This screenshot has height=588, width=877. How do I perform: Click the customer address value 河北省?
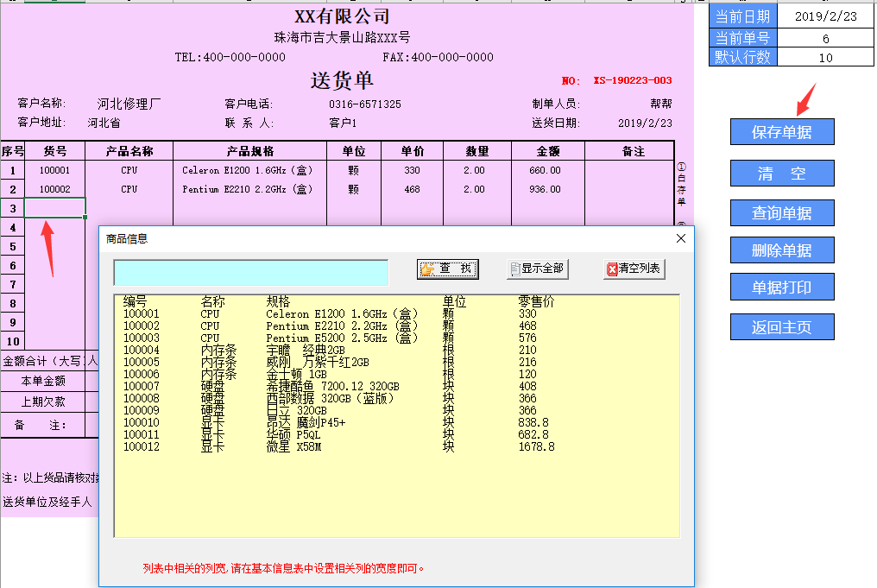pyautogui.click(x=104, y=123)
